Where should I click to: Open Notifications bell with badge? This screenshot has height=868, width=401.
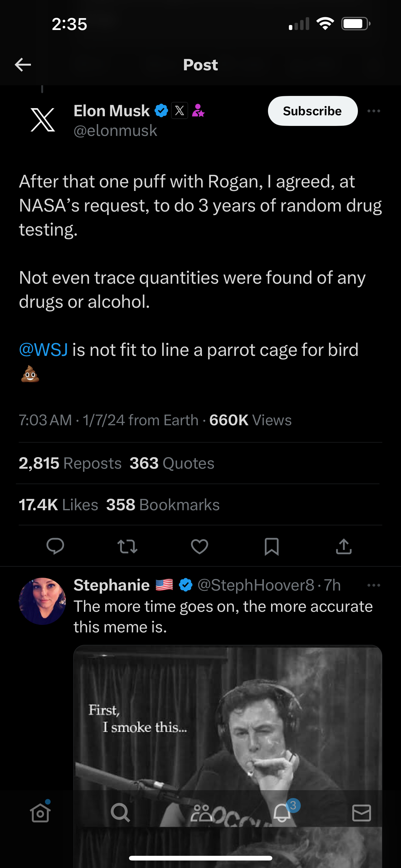coord(282,813)
